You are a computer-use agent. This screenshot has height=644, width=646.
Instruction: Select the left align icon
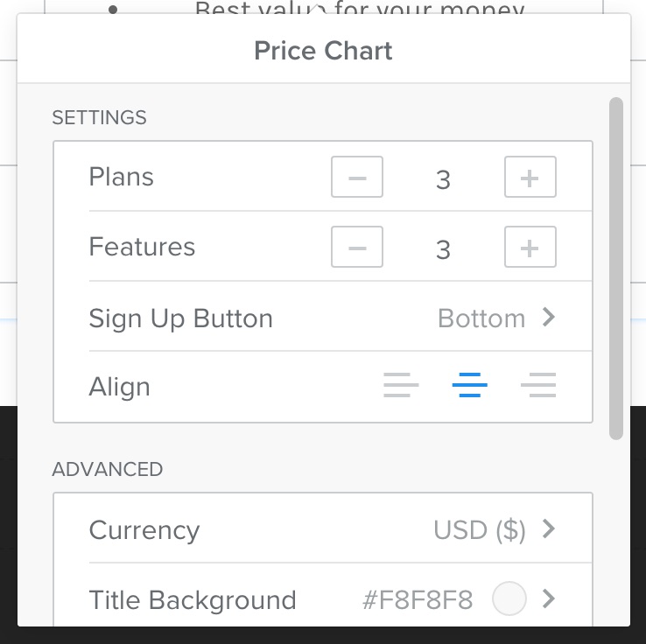[401, 385]
